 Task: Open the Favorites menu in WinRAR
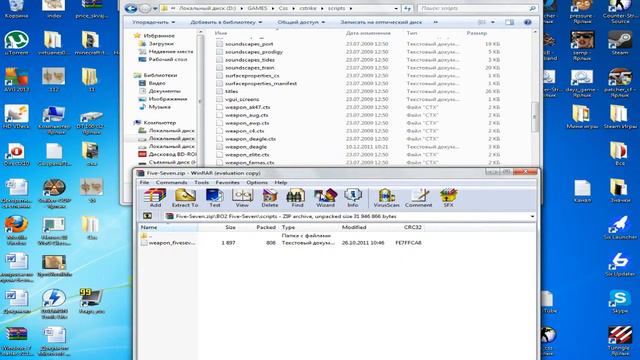tap(227, 182)
